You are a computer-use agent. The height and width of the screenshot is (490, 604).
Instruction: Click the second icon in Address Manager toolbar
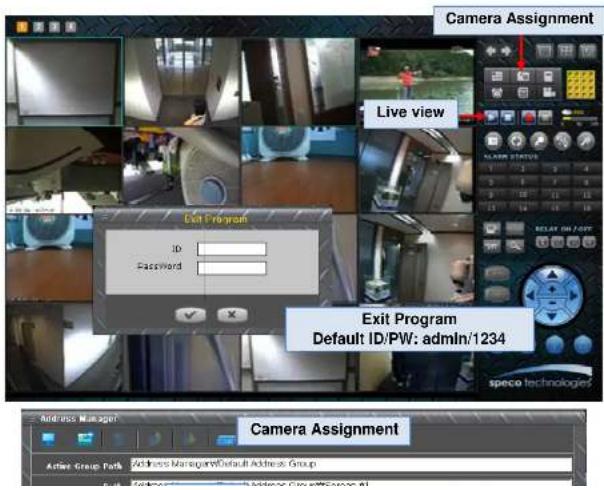point(85,439)
